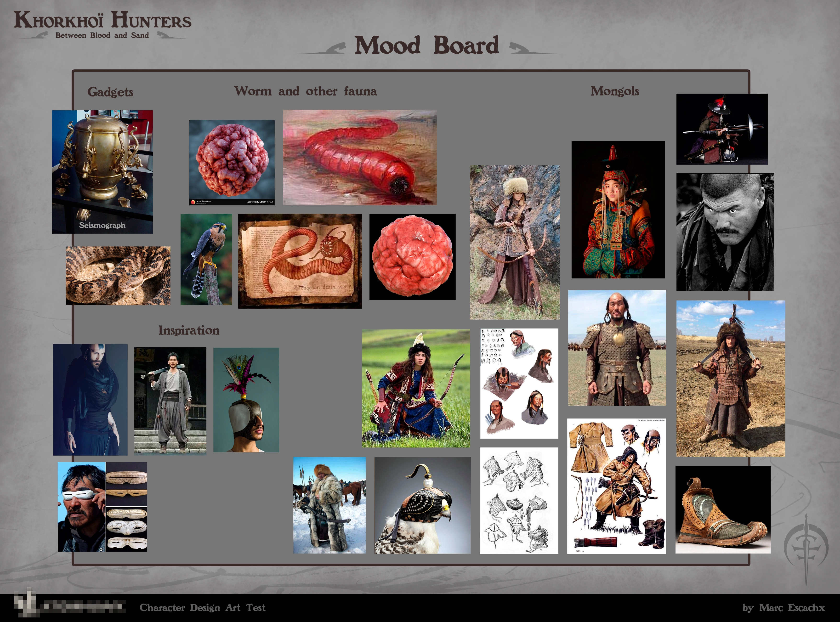Click the red death worm painting
Viewport: 840px width, 622px height.
(x=360, y=157)
